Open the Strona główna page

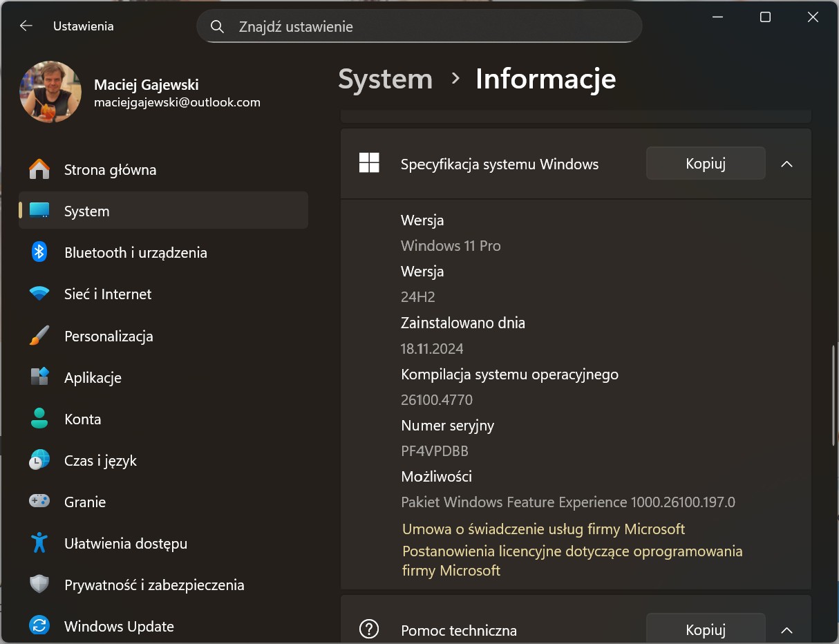point(164,169)
